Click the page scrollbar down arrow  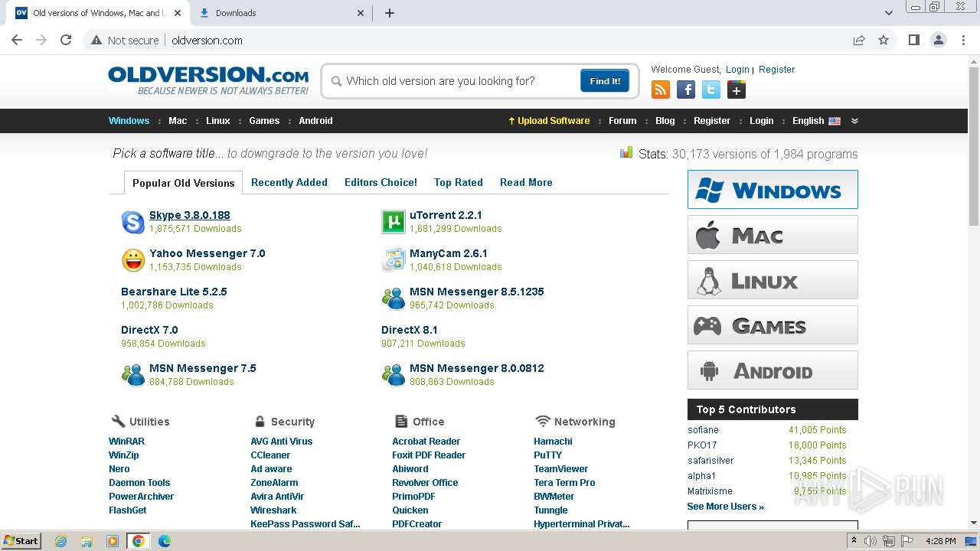[973, 523]
